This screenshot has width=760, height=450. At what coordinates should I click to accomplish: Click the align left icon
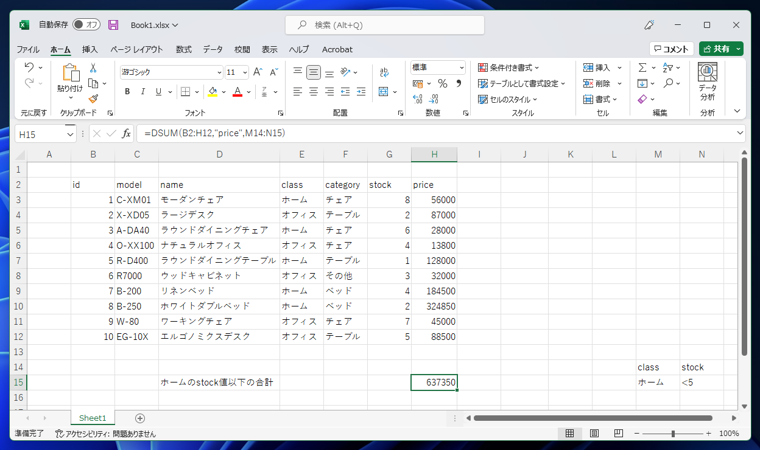(298, 91)
